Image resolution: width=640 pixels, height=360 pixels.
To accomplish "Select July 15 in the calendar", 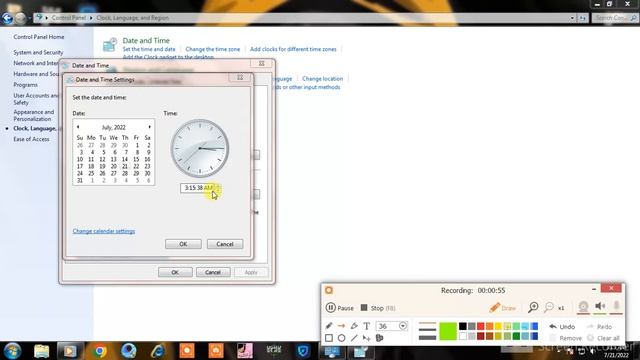I will click(x=136, y=159).
